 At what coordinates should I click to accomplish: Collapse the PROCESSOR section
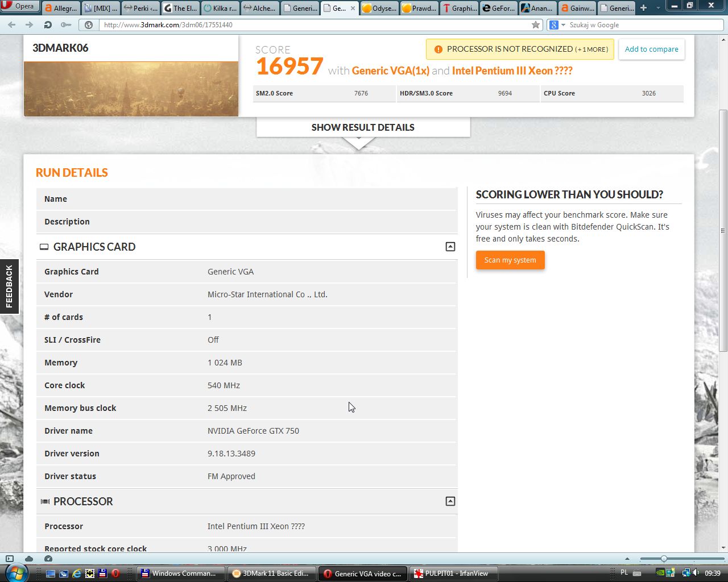450,501
